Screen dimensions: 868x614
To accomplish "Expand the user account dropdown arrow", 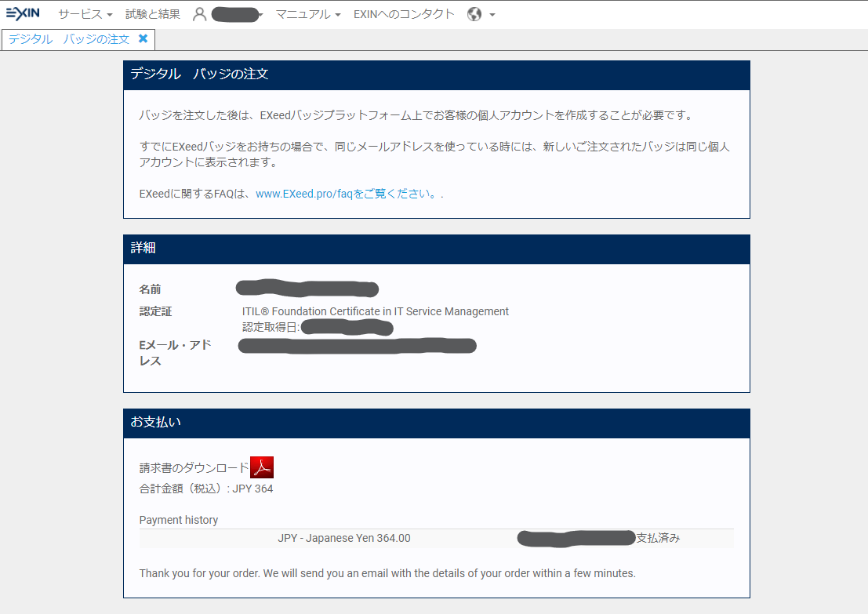I will 261,15.
